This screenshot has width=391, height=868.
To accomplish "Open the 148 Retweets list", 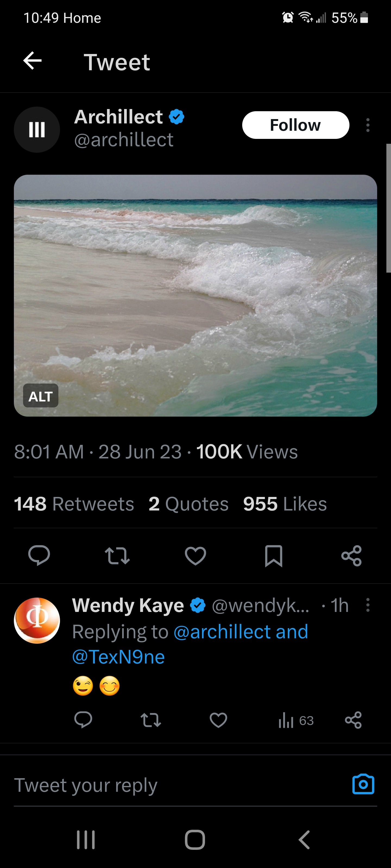I will pyautogui.click(x=74, y=504).
